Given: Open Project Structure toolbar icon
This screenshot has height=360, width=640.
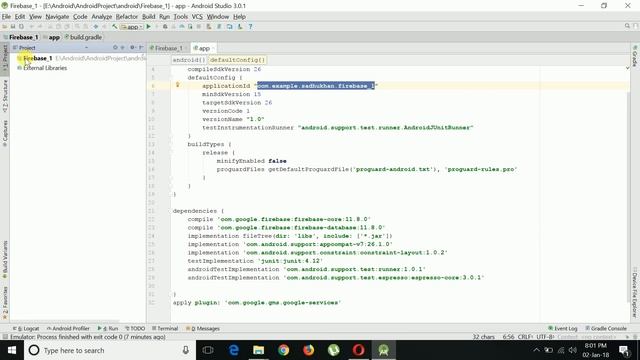Looking at the screenshot, I should [230, 27].
